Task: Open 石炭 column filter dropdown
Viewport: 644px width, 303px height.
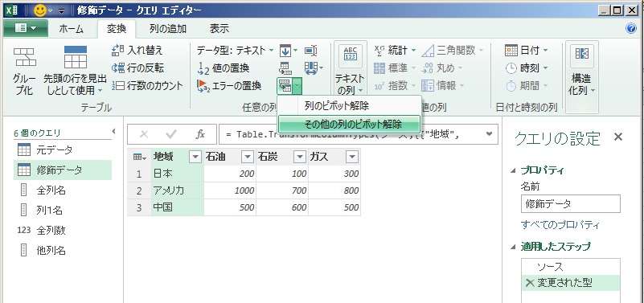Action: coord(300,157)
